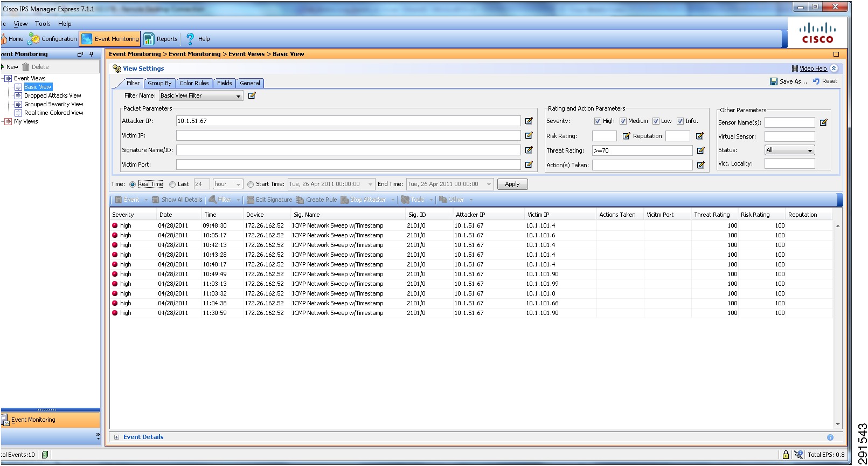Expand the My Views tree node
This screenshot has width=868, height=466.
[8, 122]
